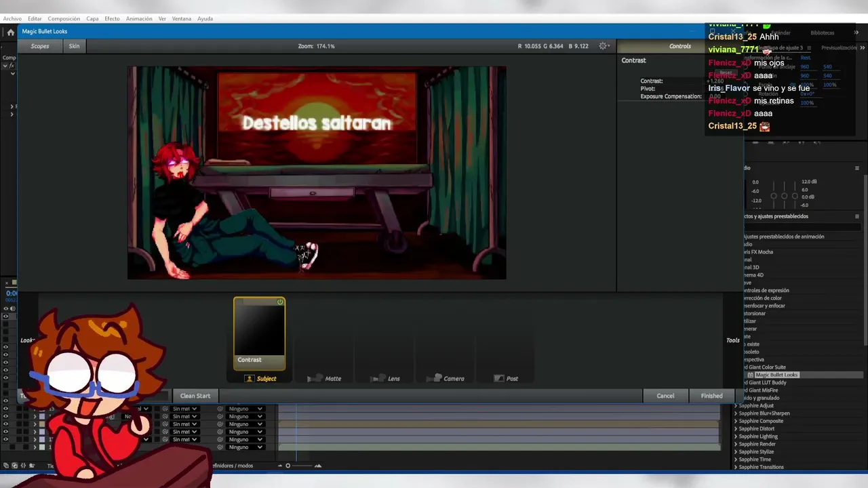The width and height of the screenshot is (868, 488).
Task: Open the Tools drawer label
Action: (733, 340)
